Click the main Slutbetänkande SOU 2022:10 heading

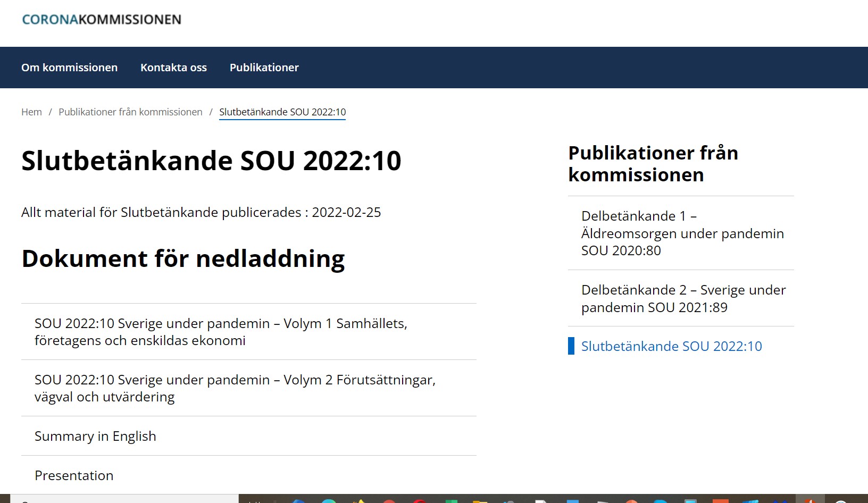[211, 161]
